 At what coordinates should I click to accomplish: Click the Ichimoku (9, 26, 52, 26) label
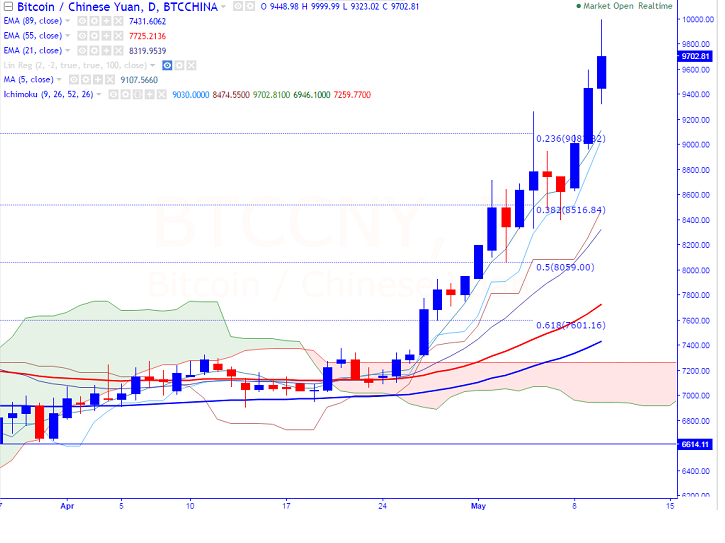pyautogui.click(x=49, y=95)
